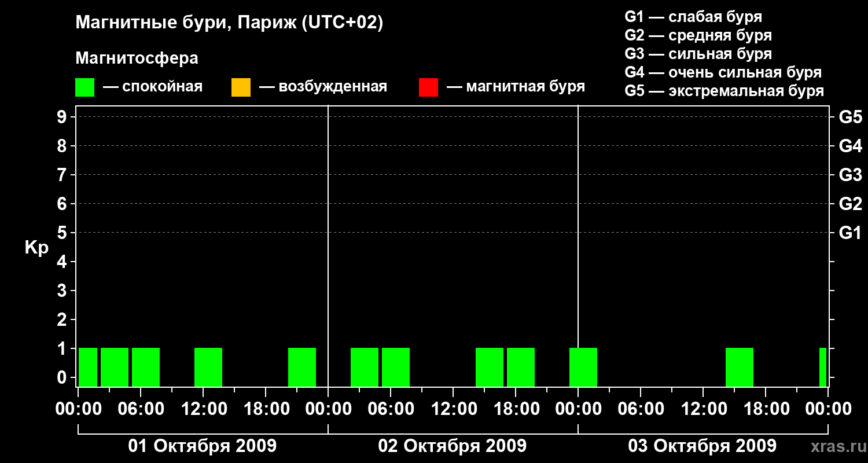The image size is (868, 463).
Task: Click 'G2 — средняя буря' legend line
Action: 698,35
